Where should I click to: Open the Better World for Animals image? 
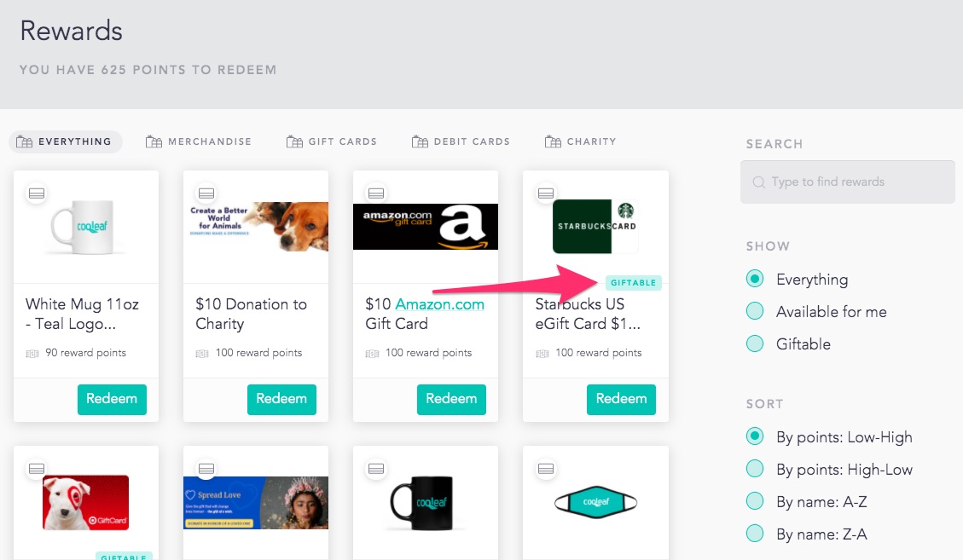click(x=256, y=227)
